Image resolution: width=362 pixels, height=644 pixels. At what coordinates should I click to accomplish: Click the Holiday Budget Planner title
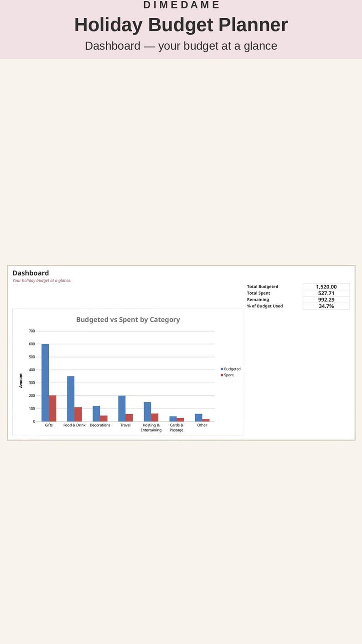pyautogui.click(x=181, y=25)
